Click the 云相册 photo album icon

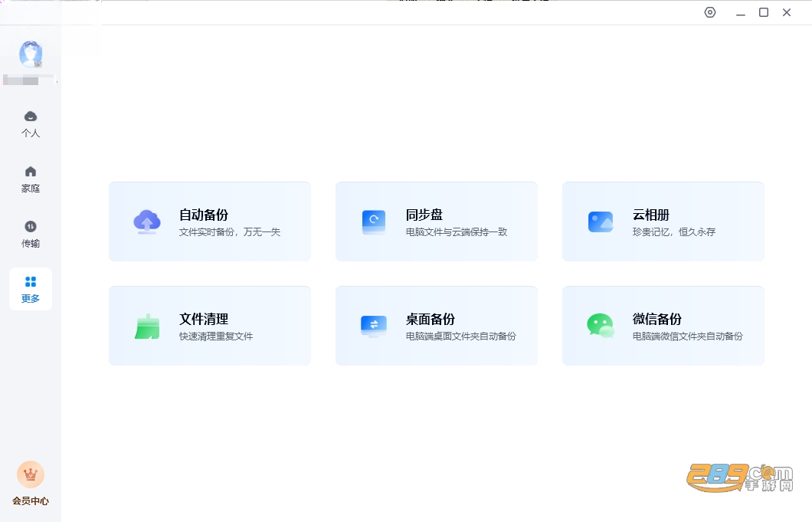point(601,222)
